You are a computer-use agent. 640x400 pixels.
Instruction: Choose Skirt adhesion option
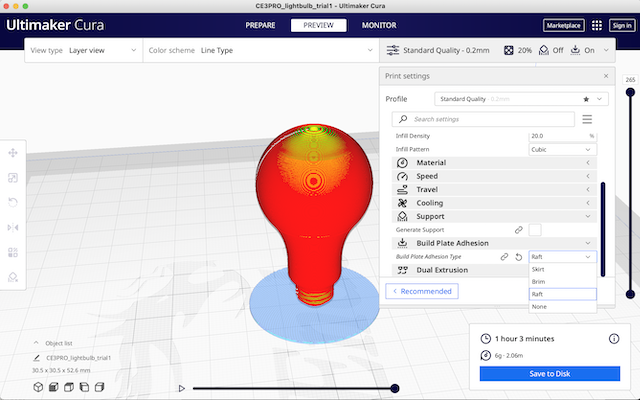coord(562,269)
